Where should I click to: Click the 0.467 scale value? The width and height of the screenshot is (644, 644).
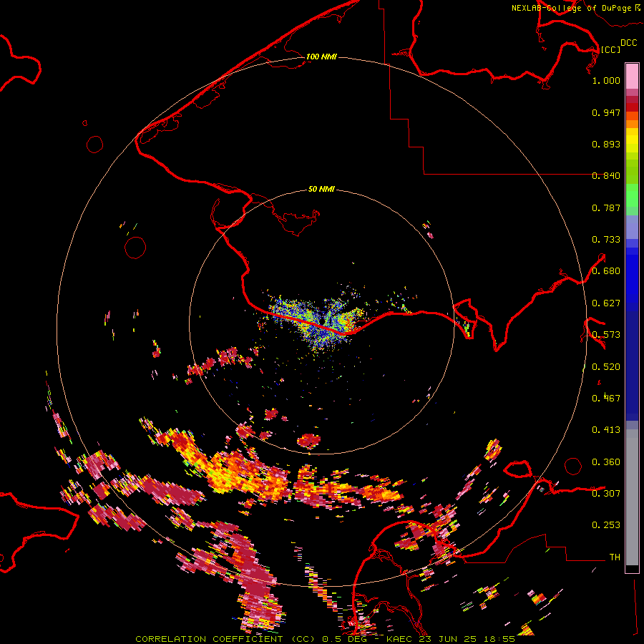click(606, 399)
